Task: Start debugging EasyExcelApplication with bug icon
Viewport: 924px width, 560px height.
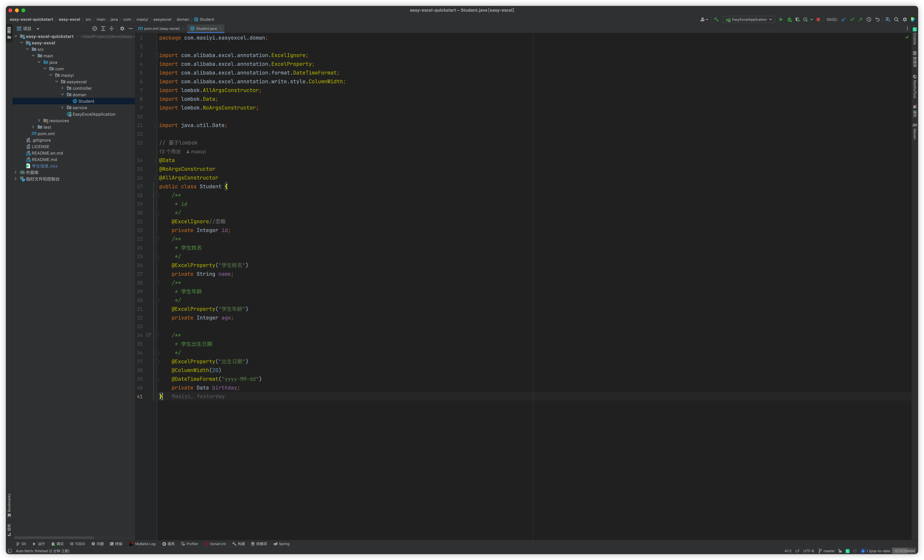Action: [789, 19]
